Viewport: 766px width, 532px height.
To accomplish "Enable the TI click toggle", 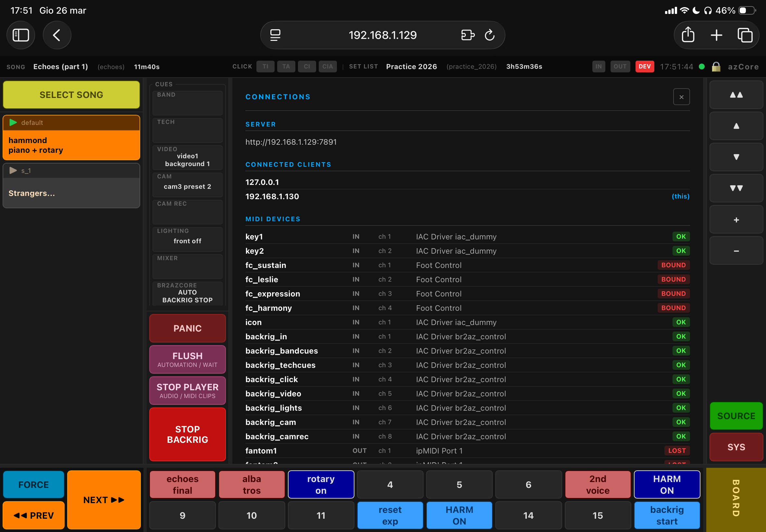I will tap(265, 66).
